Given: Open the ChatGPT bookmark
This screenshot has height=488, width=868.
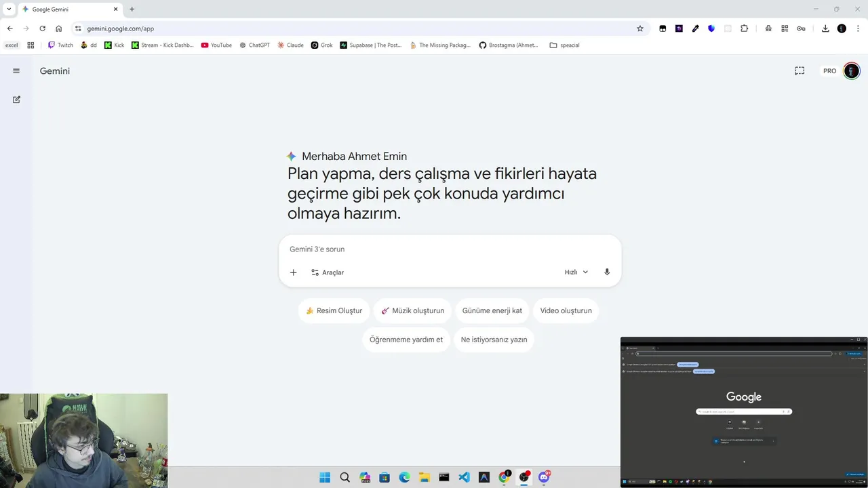Looking at the screenshot, I should pyautogui.click(x=255, y=45).
